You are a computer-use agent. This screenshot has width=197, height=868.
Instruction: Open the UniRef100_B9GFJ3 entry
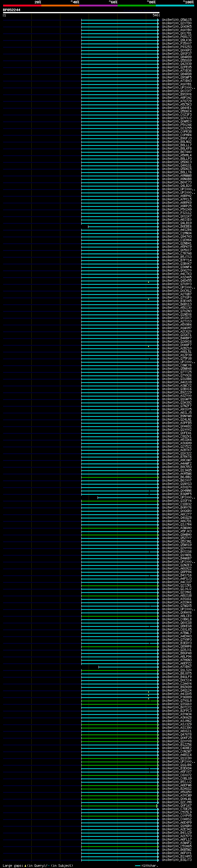click(x=176, y=138)
